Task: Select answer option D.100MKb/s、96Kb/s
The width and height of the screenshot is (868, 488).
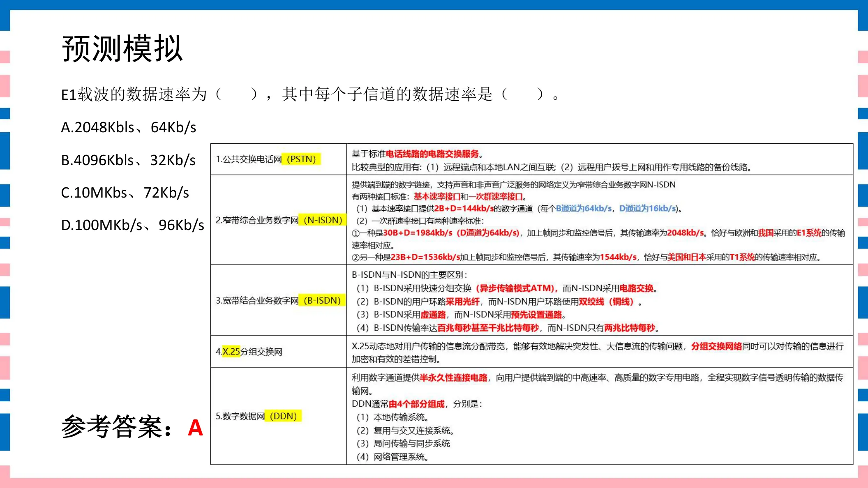Action: point(132,225)
